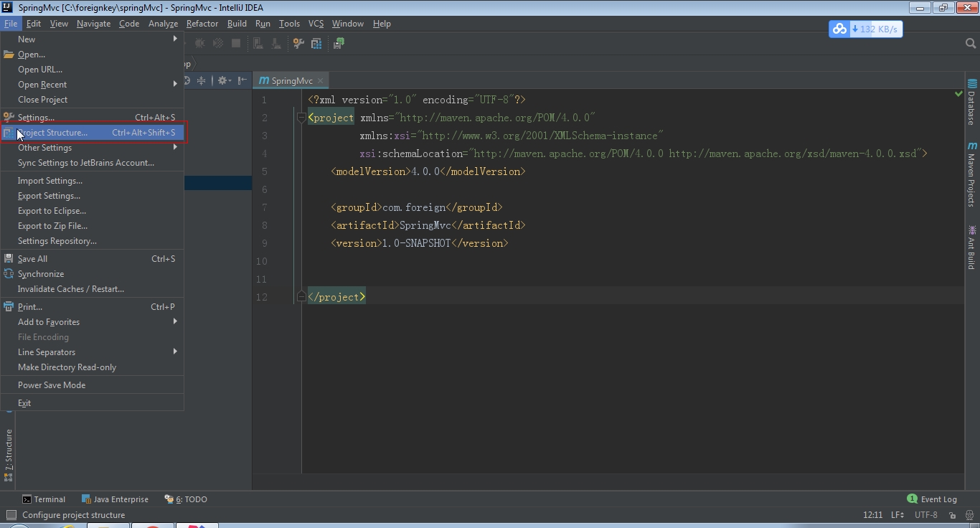This screenshot has width=980, height=528.
Task: Click the green chip save toolbar icon
Action: tap(339, 43)
